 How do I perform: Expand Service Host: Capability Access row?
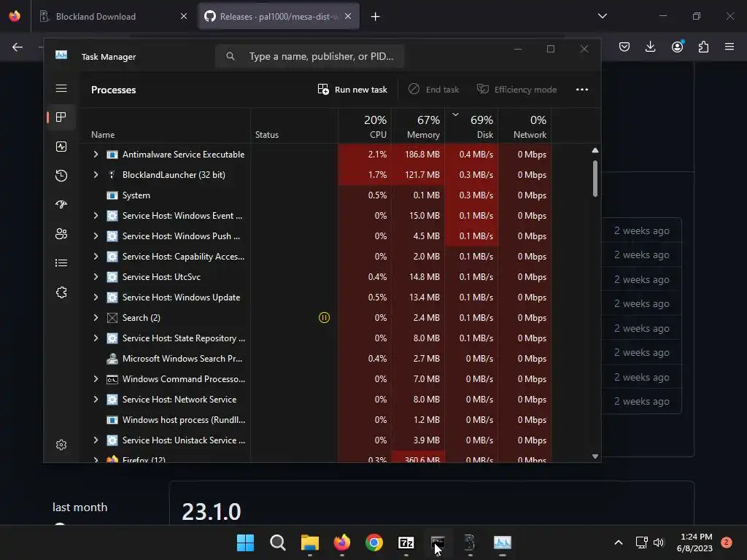point(96,257)
